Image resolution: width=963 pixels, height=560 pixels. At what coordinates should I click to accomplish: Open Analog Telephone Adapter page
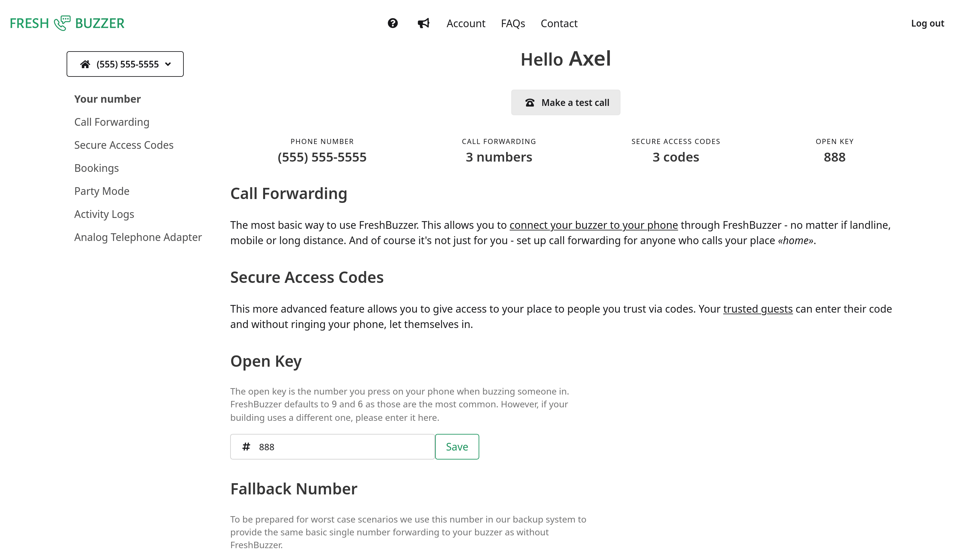coord(138,237)
